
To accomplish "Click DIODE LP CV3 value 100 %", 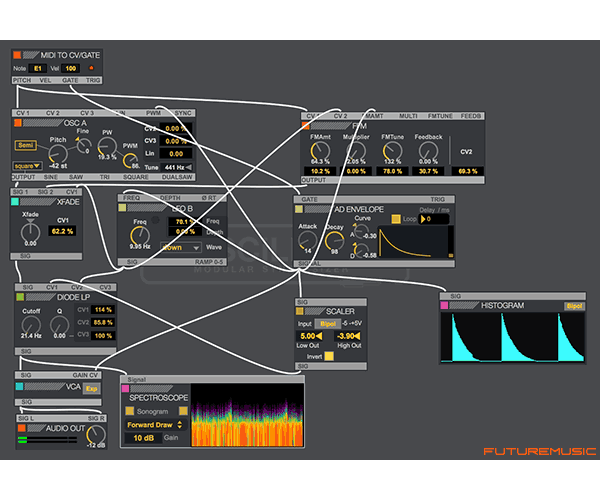I will pyautogui.click(x=103, y=336).
